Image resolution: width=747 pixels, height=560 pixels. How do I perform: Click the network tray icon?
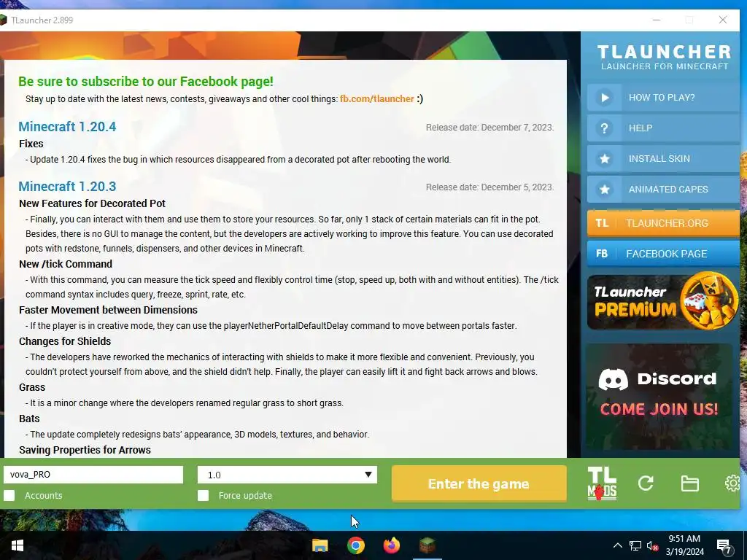pyautogui.click(x=635, y=545)
